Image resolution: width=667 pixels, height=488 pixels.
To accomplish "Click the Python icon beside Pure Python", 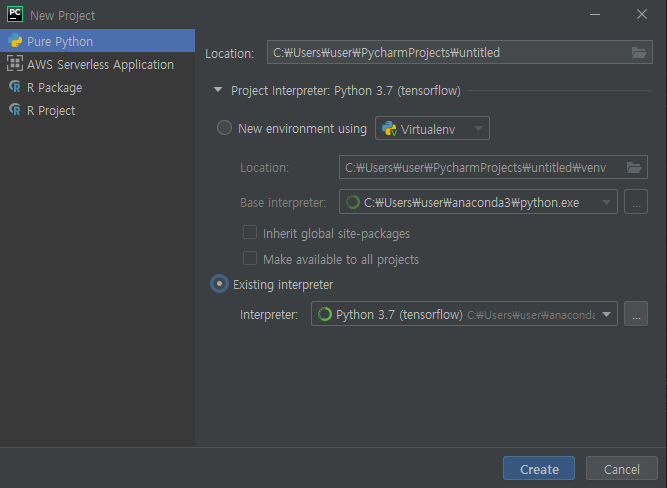I will (x=15, y=41).
